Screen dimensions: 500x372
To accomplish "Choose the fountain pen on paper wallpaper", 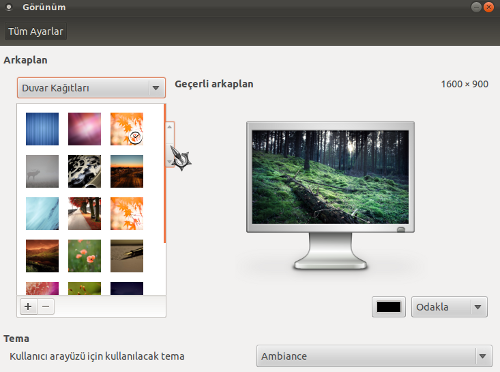I will click(x=127, y=256).
